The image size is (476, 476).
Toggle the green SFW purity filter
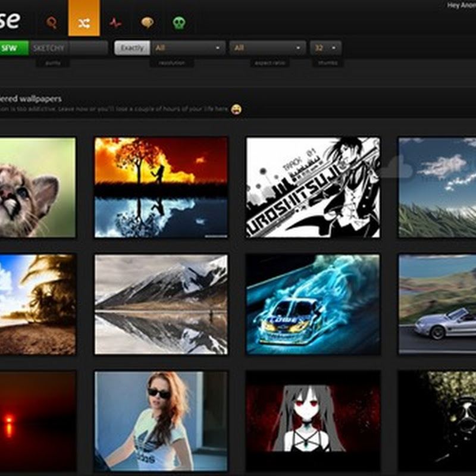(x=14, y=48)
